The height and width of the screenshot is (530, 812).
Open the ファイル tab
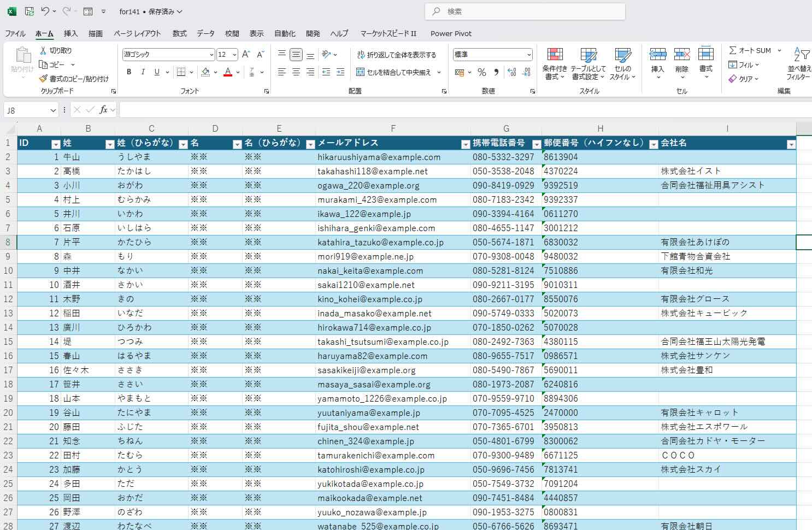15,33
